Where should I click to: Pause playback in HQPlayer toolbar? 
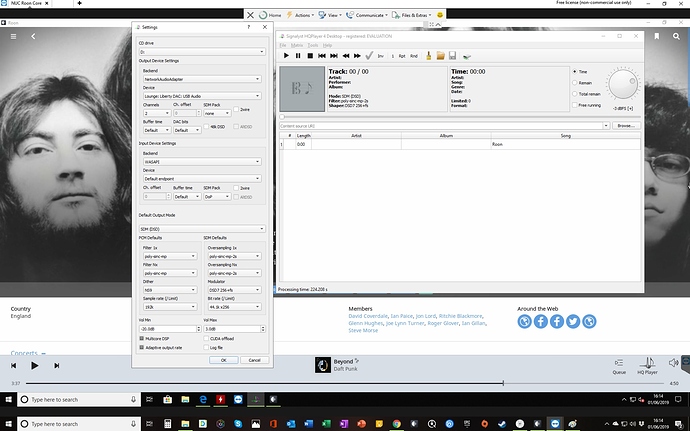298,56
